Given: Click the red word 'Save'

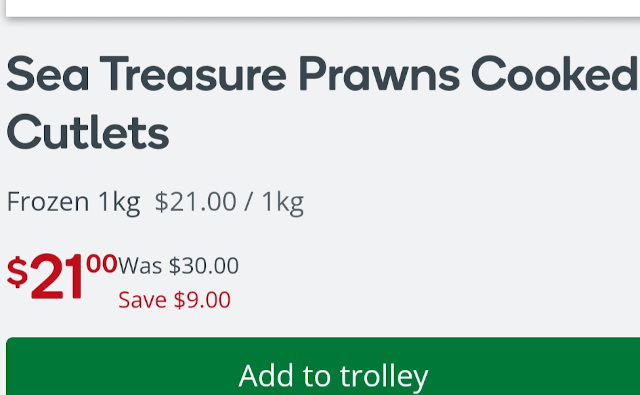Looking at the screenshot, I should click(142, 300).
